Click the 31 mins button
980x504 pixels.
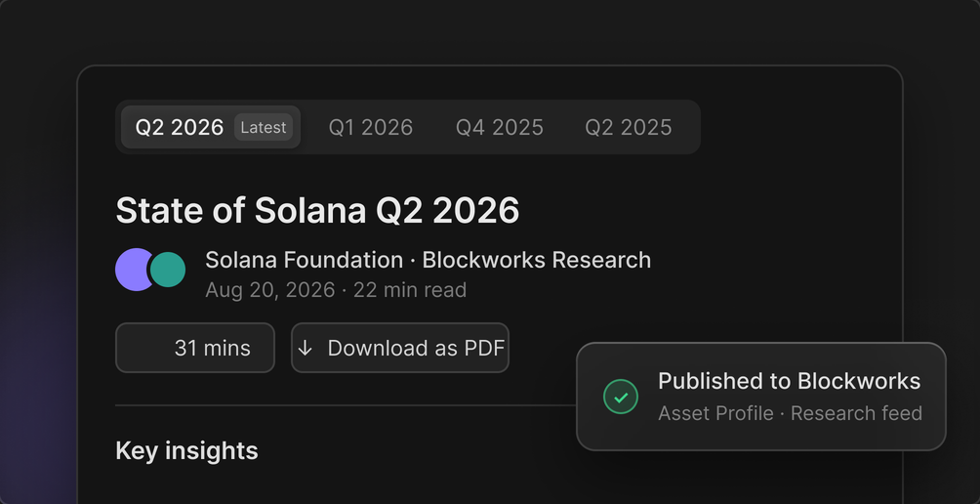(195, 348)
